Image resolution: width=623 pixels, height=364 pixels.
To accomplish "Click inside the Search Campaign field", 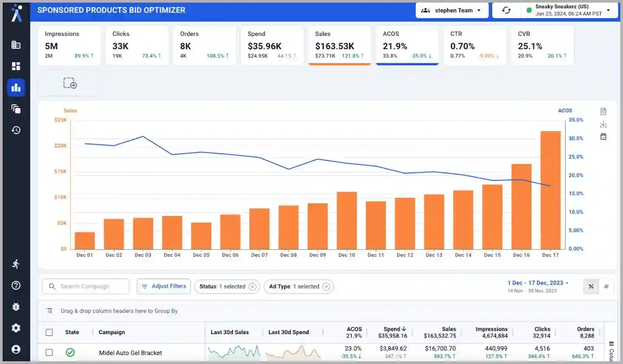I will point(85,287).
